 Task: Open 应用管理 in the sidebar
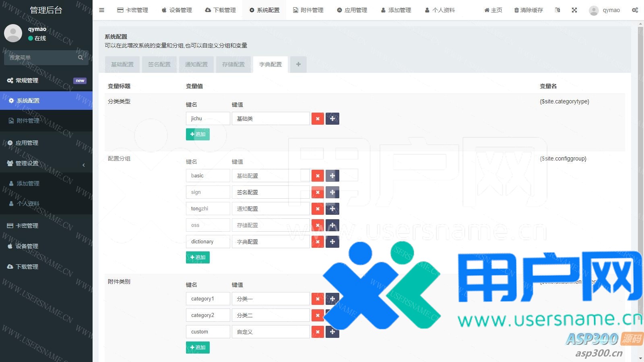(46, 143)
